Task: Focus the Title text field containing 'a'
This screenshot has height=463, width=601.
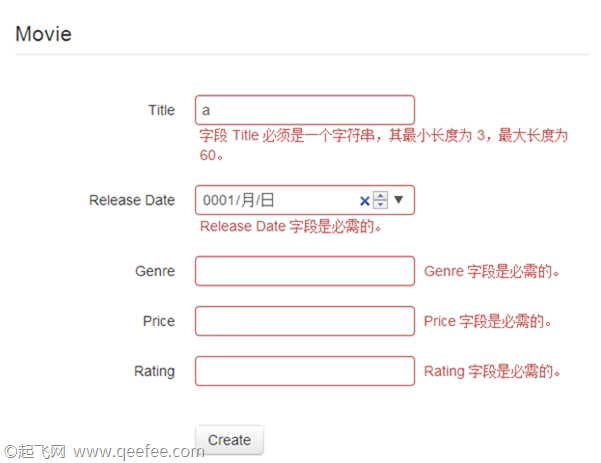Action: pyautogui.click(x=305, y=110)
